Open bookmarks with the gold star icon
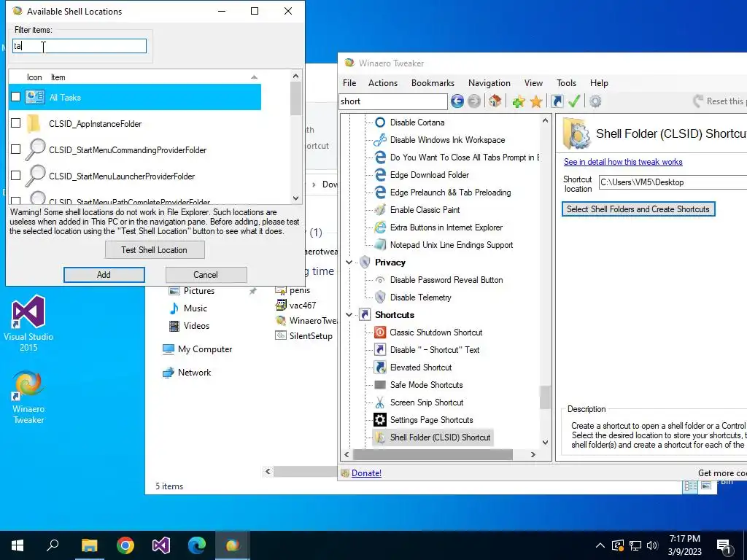The height and width of the screenshot is (560, 747). (x=536, y=101)
